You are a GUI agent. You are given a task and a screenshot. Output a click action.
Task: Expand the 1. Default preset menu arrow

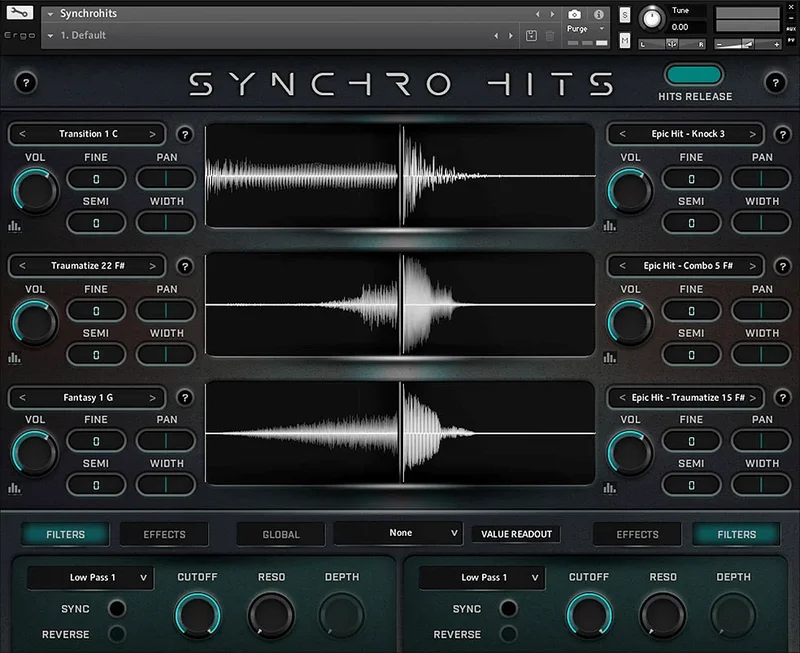pyautogui.click(x=51, y=36)
